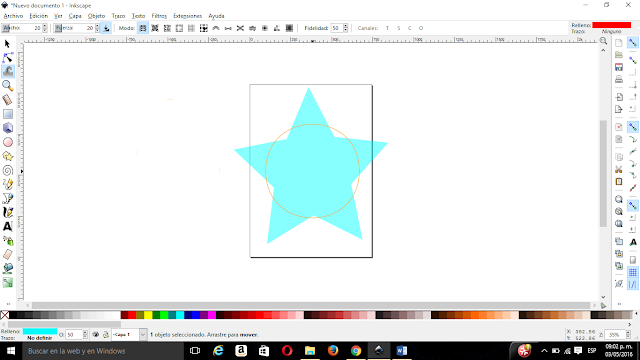This screenshot has height=360, width=640.
Task: Select the Spiral tool
Action: (x=7, y=171)
